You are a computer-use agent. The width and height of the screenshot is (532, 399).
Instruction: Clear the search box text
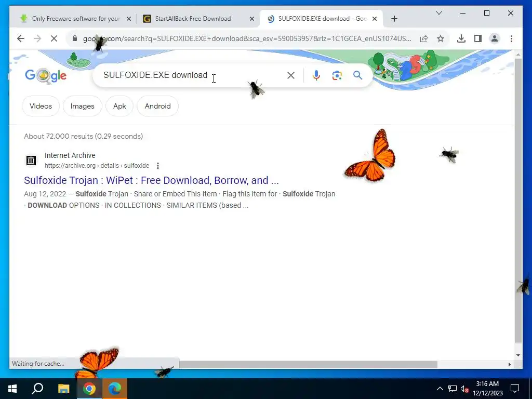(291, 75)
